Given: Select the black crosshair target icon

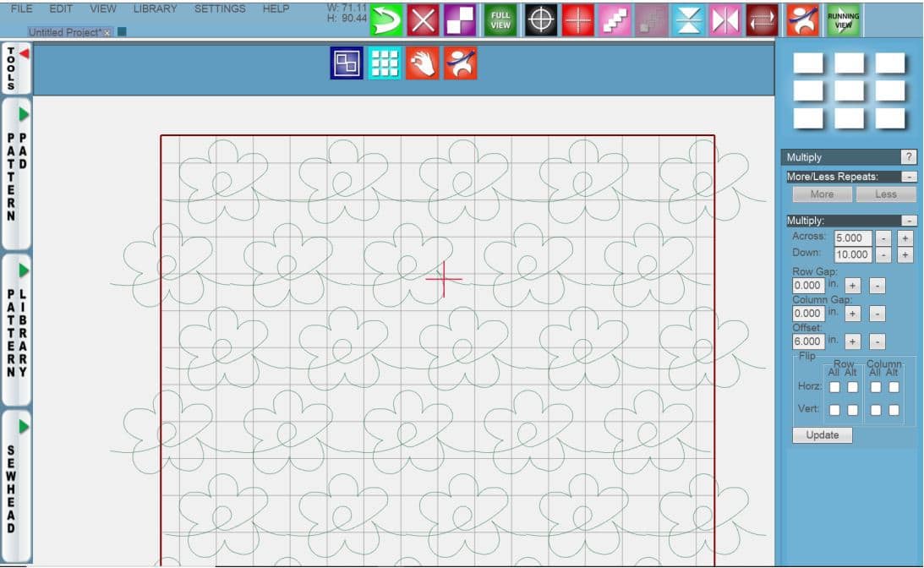Looking at the screenshot, I should (x=541, y=20).
